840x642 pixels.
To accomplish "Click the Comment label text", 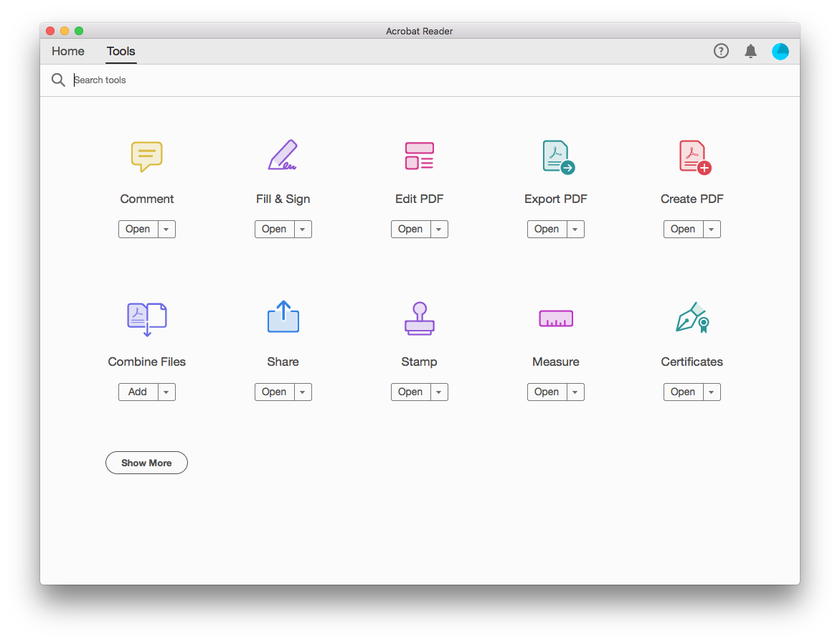I will [x=147, y=199].
